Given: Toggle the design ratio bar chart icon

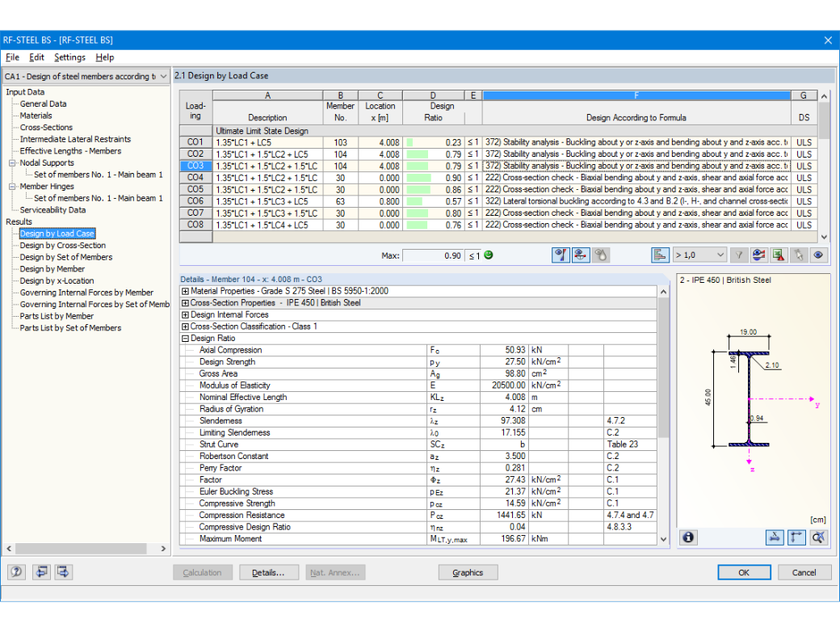Looking at the screenshot, I should 660,255.
